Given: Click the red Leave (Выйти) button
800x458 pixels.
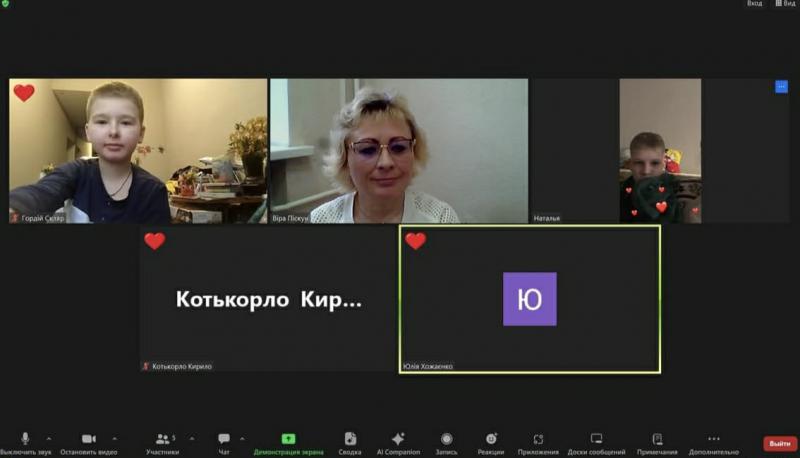Looking at the screenshot, I should coord(780,443).
